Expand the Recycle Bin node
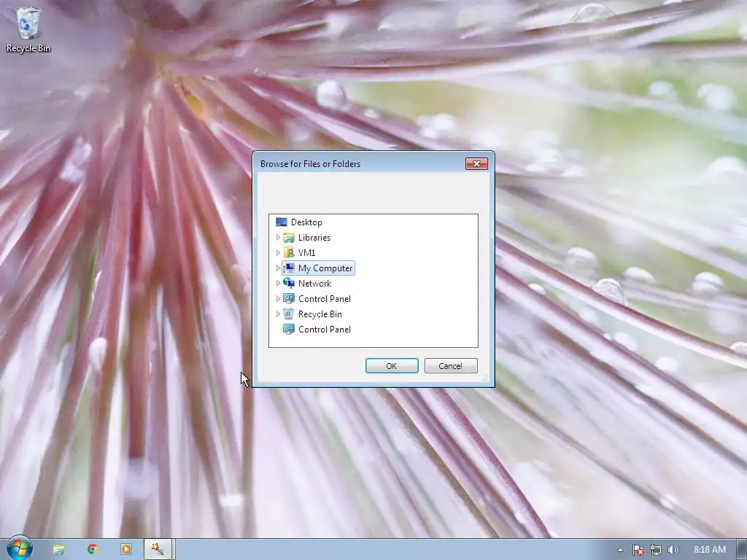The image size is (747, 560). [x=278, y=314]
